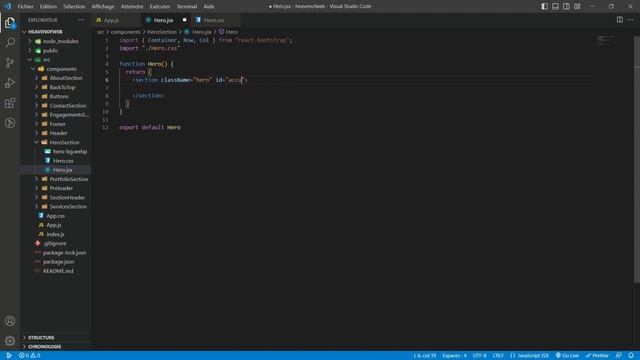
Task: Open the Explorer view in the activity bar
Action: (10, 23)
